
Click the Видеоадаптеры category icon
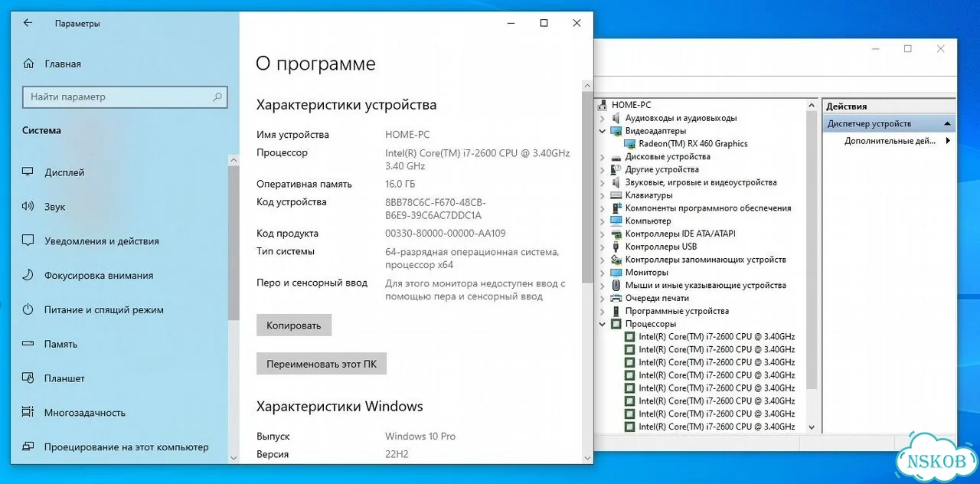click(616, 131)
